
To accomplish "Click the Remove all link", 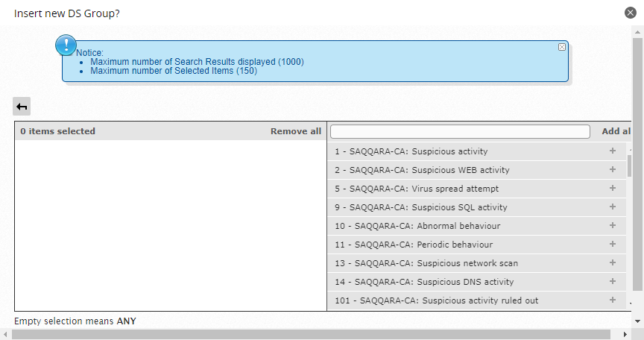I will coord(296,131).
